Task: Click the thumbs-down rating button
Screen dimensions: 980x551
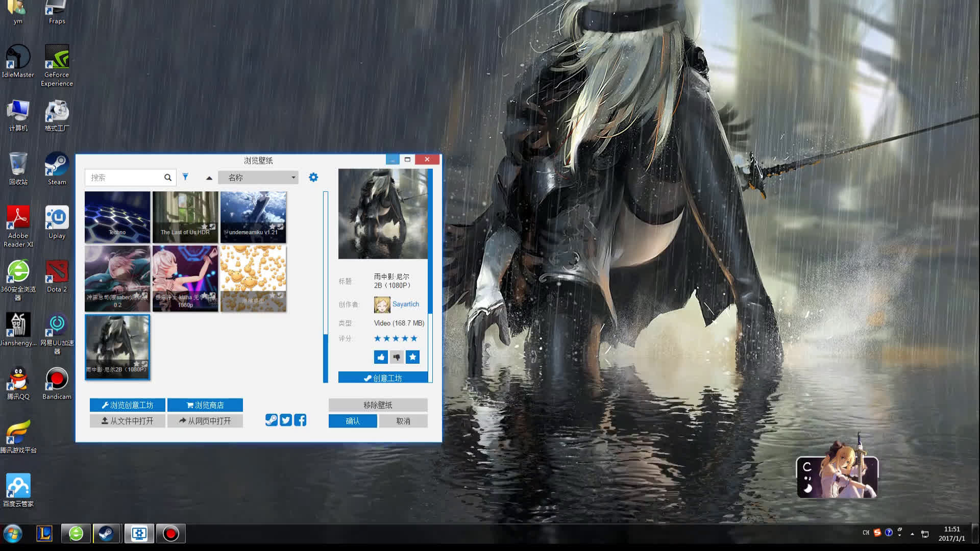Action: point(397,357)
